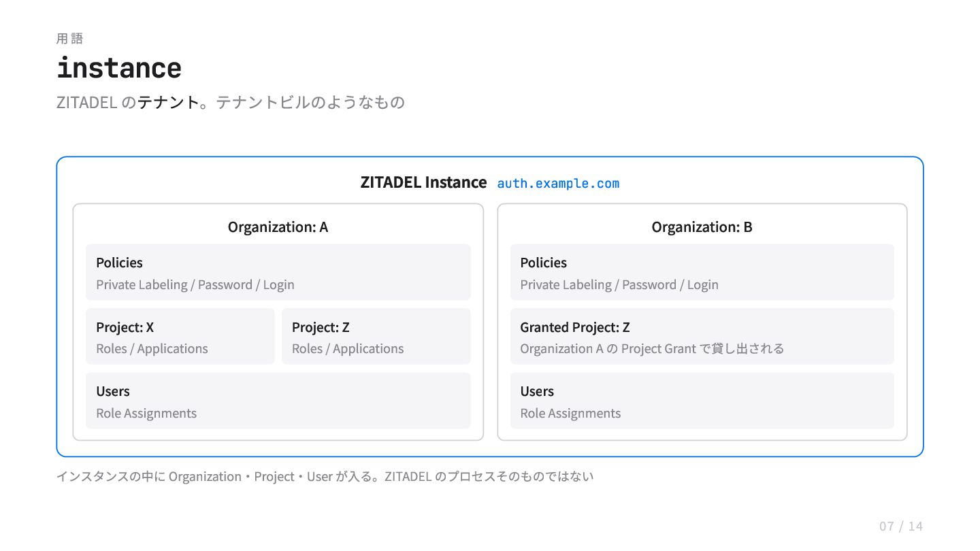This screenshot has height=551, width=980.
Task: Click "Policies" inside Organization B
Action: (x=543, y=263)
